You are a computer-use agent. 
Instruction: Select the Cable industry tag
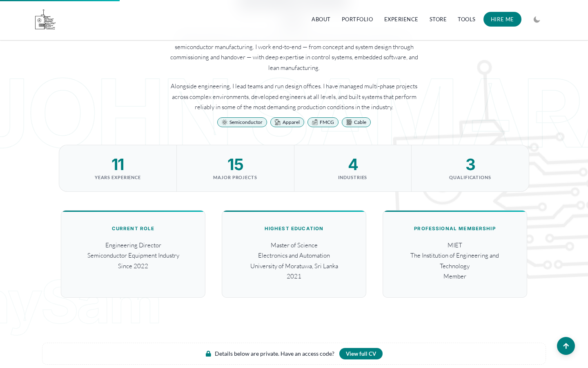point(356,122)
